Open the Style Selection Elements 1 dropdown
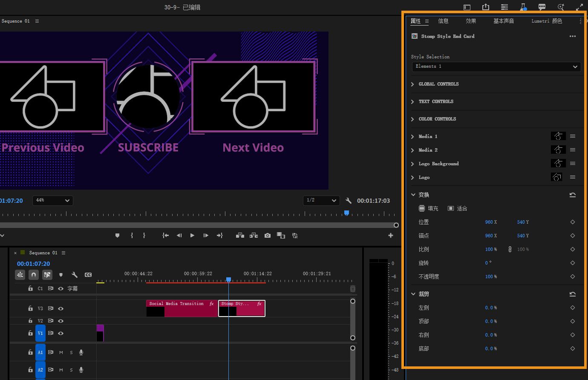Image resolution: width=588 pixels, height=380 pixels. tap(496, 67)
